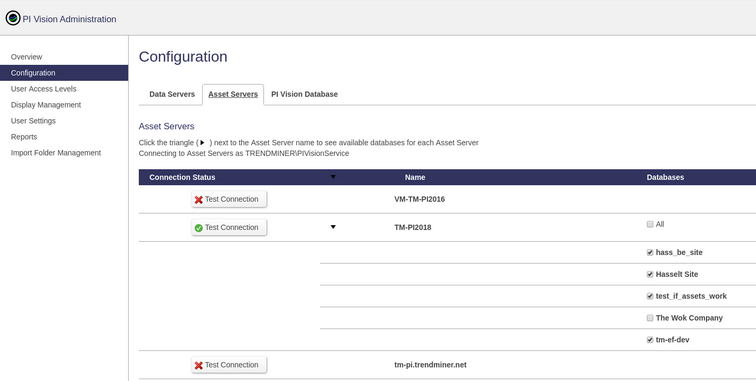
Task: Test Connection for tm-pi.trendminer.net server
Action: pos(229,365)
